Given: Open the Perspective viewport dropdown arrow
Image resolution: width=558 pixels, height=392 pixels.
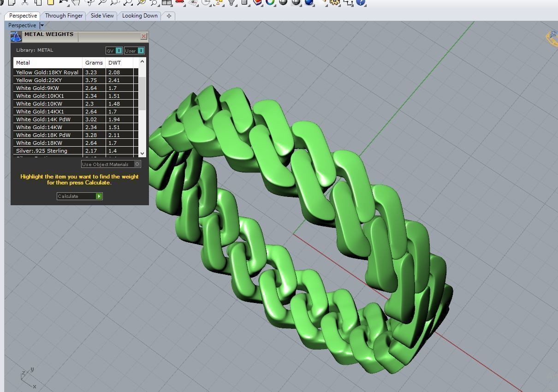Looking at the screenshot, I should point(42,25).
